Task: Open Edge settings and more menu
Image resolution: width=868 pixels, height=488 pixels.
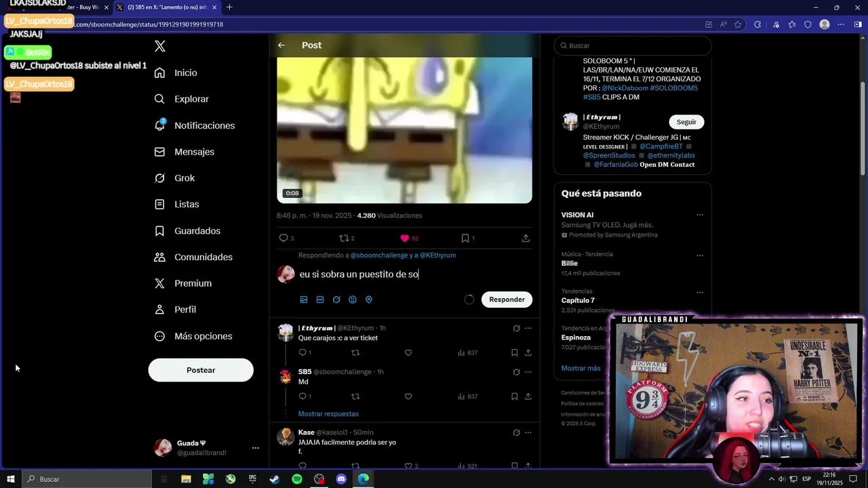Action: 841,24
